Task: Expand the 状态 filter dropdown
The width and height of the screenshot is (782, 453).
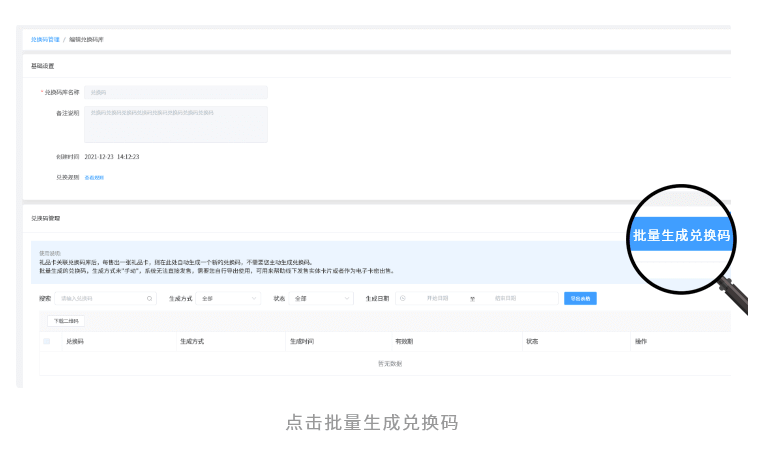Action: click(x=321, y=298)
